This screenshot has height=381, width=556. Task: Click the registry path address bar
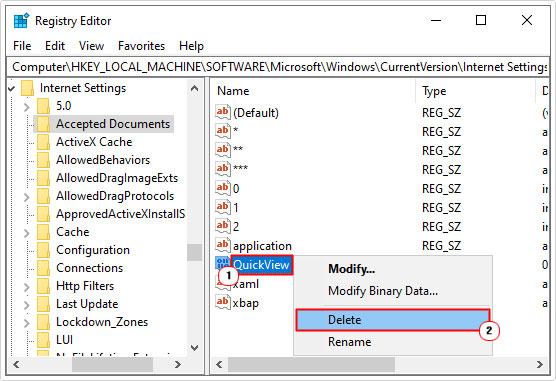278,67
